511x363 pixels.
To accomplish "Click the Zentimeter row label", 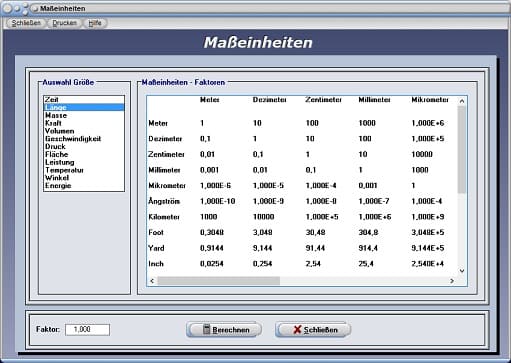I will click(x=166, y=154).
